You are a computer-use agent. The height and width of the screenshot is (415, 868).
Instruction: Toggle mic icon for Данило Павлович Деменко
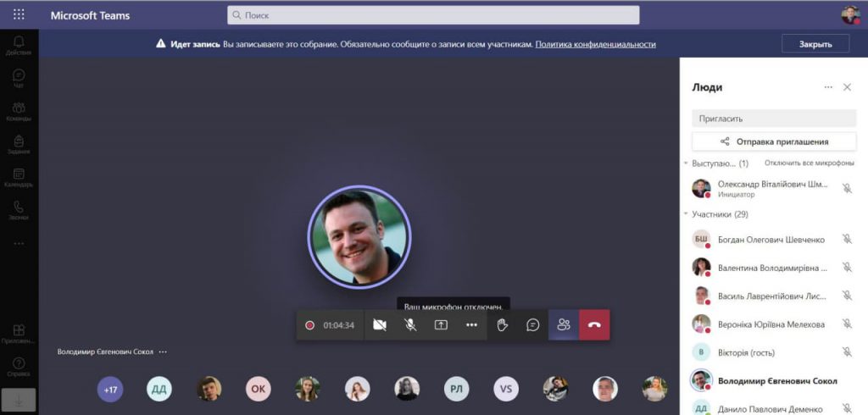847,409
